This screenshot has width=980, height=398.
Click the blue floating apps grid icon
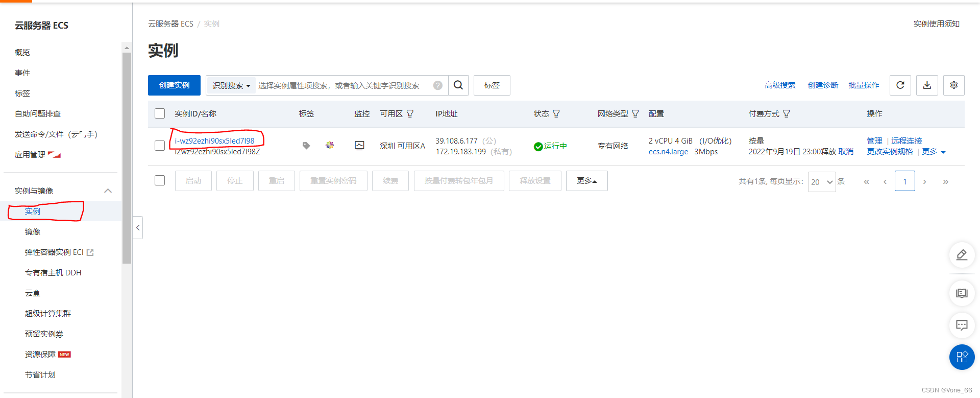962,357
